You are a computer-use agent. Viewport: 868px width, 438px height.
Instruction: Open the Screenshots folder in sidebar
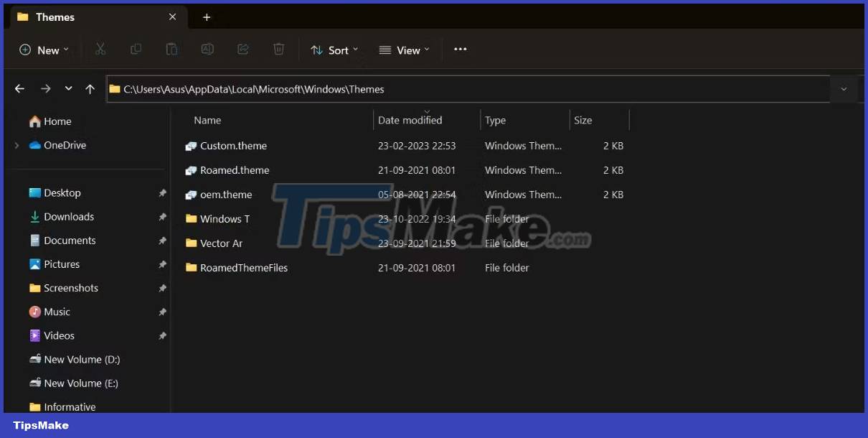[x=72, y=287]
